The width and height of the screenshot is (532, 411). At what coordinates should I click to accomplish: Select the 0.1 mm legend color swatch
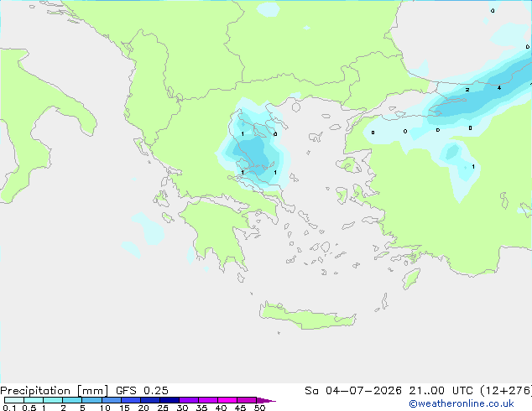(x=14, y=400)
